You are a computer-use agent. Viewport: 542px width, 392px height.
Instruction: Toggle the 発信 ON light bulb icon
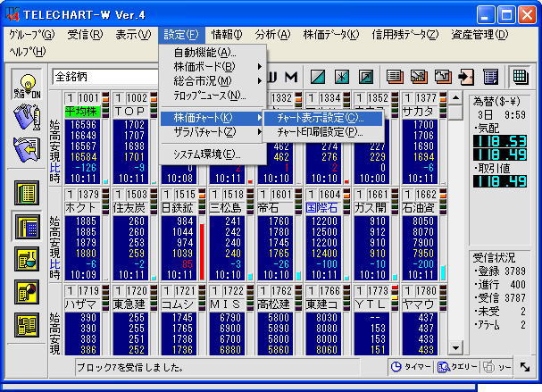point(27,85)
